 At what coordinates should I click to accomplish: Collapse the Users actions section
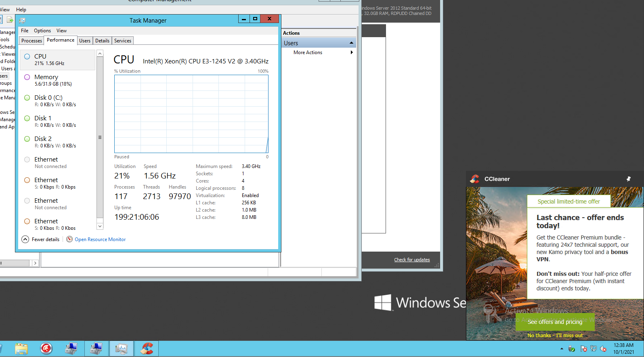[x=351, y=43]
